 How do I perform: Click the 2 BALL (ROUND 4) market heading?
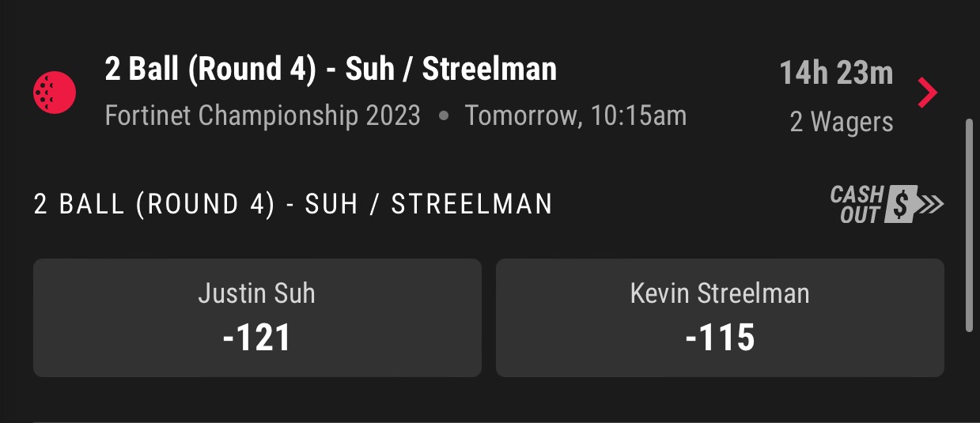(x=293, y=205)
